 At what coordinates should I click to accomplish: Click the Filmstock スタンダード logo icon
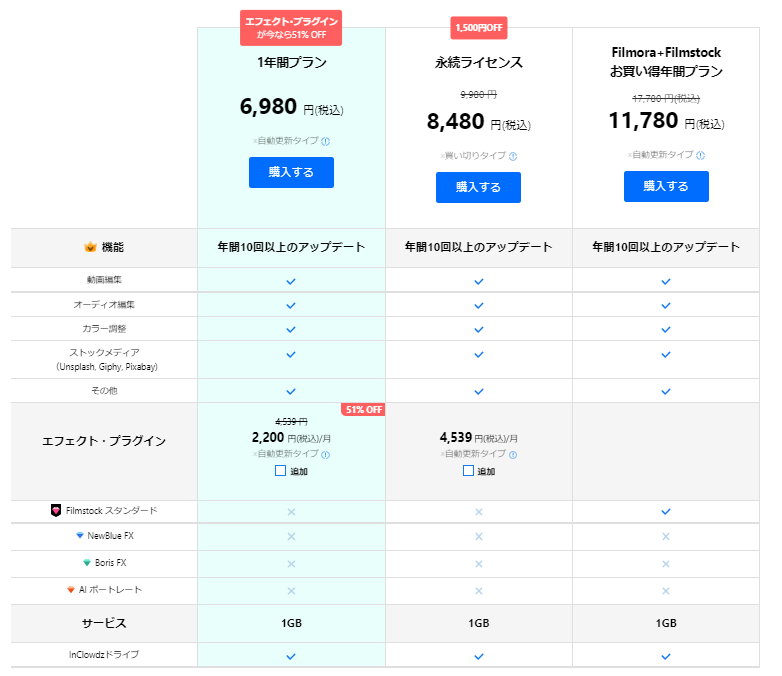point(56,510)
